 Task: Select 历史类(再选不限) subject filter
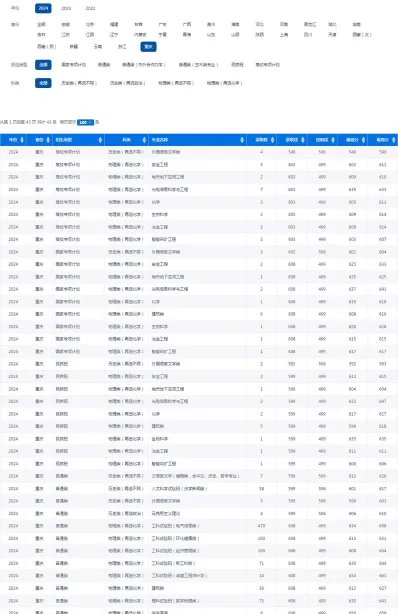point(79,83)
